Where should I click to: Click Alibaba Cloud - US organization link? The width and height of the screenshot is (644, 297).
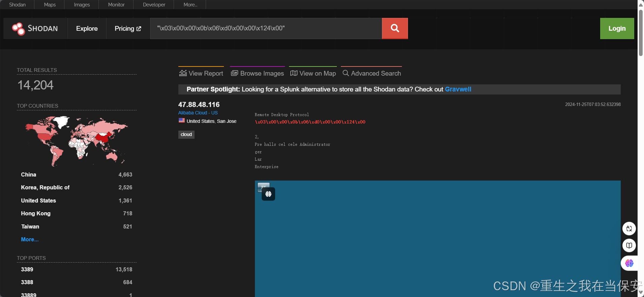click(198, 113)
